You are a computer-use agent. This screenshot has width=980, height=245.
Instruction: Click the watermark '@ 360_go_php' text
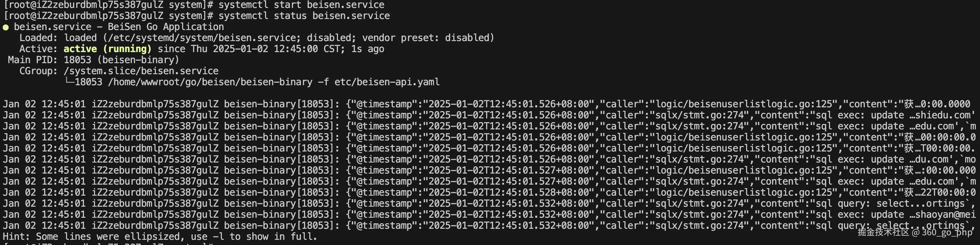pos(942,232)
